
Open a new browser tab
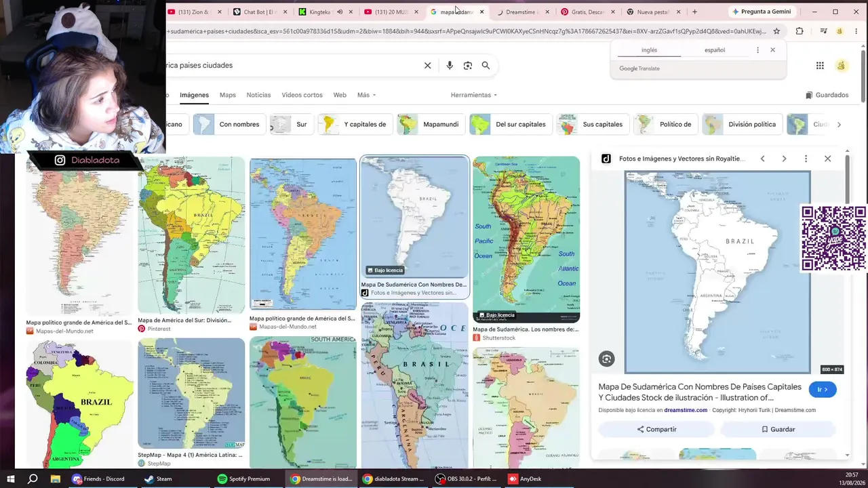694,12
